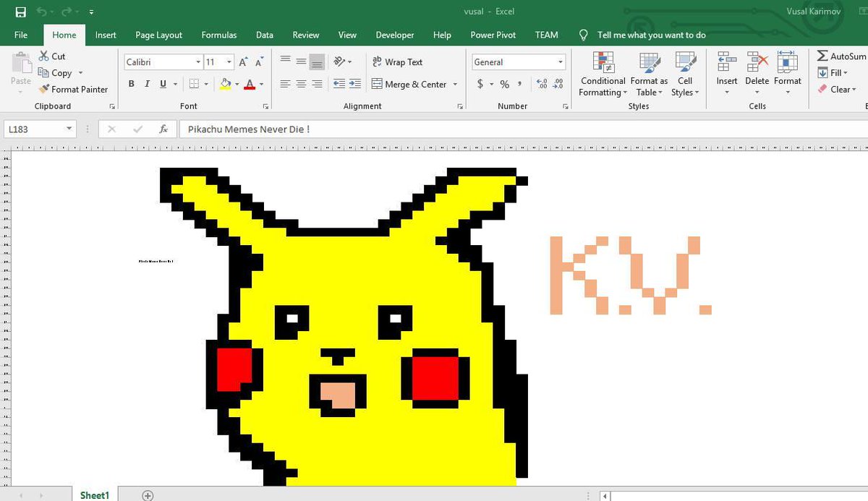This screenshot has height=501, width=868.
Task: Click Increase Indent icon
Action: [354, 84]
